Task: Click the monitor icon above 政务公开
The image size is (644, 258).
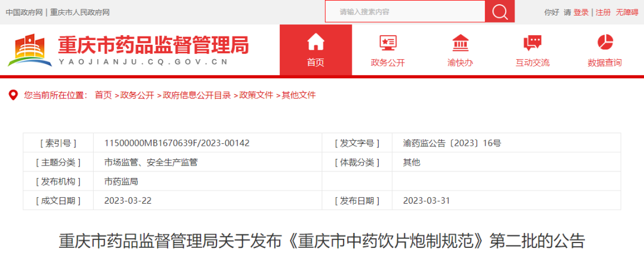Action: point(388,42)
